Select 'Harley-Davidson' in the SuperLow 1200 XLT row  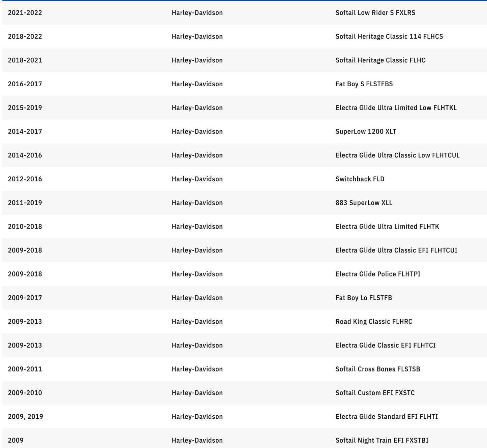[197, 131]
